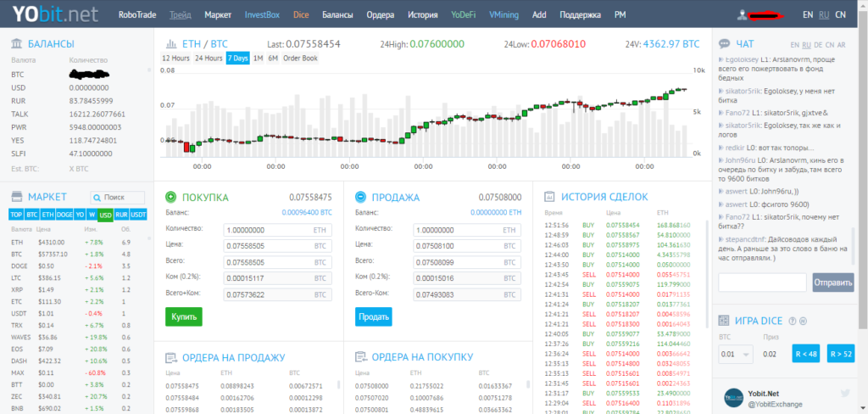The image size is (868, 414).
Task: Open the Ордера navigation item
Action: pyautogui.click(x=381, y=15)
